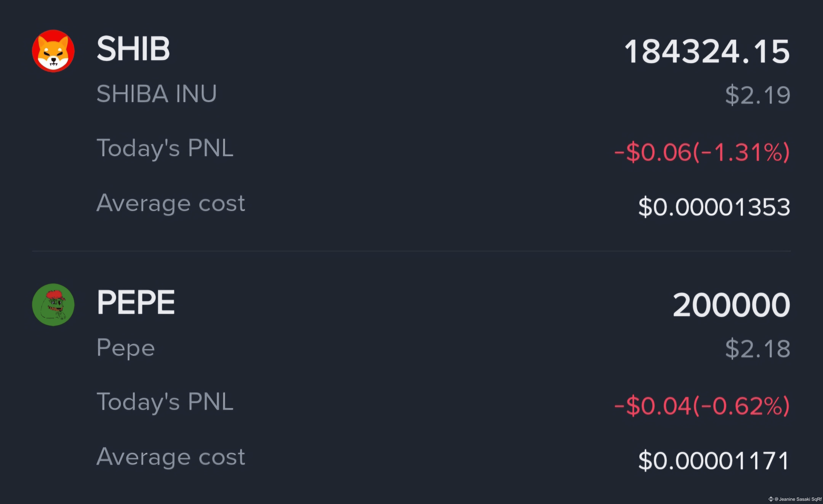Screen dimensions: 823x504
Task: Tap the $2.19 SHIB dollar value
Action: pos(757,95)
